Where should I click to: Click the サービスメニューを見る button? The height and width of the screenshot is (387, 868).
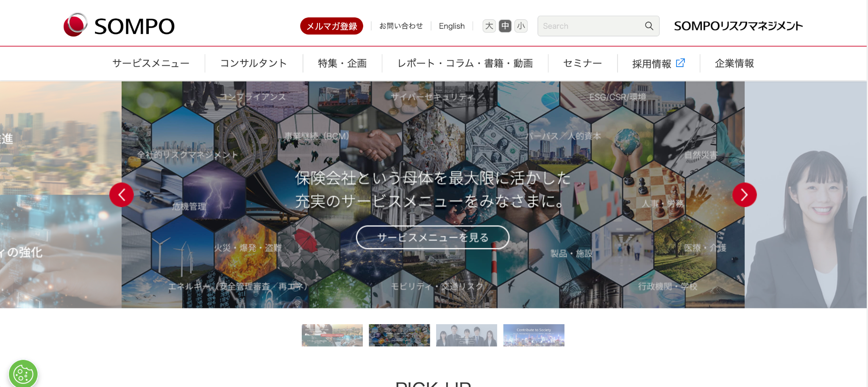click(x=433, y=237)
